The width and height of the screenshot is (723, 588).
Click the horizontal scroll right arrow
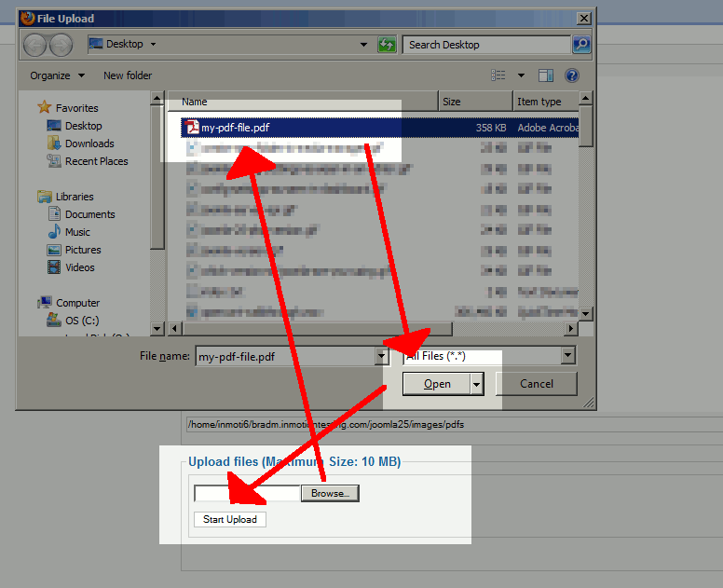point(571,328)
